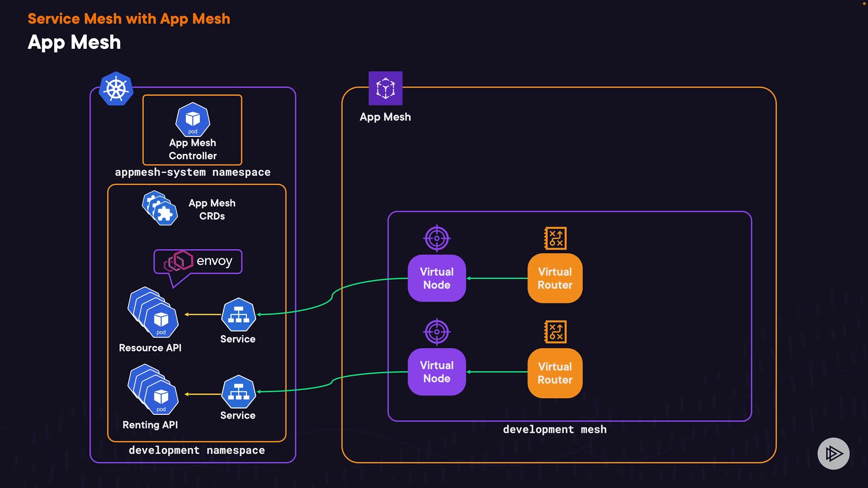Click the target icon above upper Virtual Node
This screenshot has height=488, width=868.
(437, 238)
